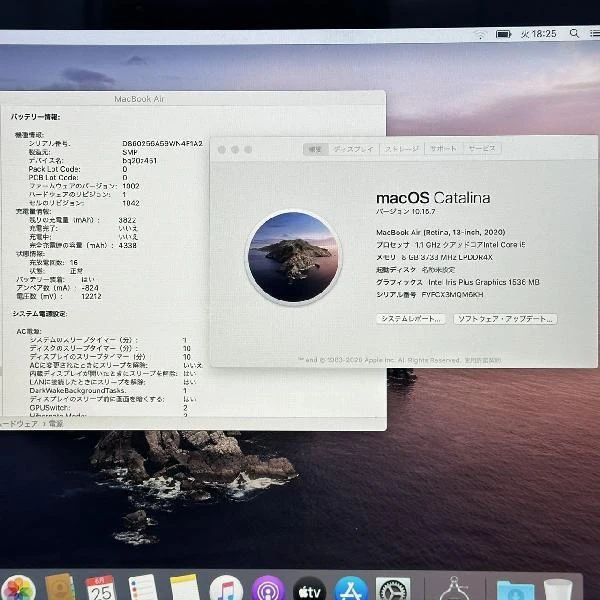The image size is (600, 600).
Task: Open the Music app icon
Action: coord(226,589)
